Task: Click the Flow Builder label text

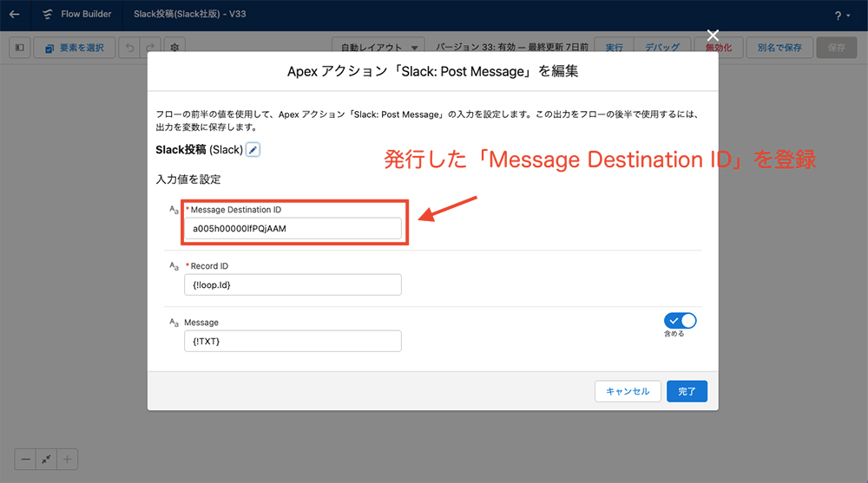Action: [x=86, y=14]
